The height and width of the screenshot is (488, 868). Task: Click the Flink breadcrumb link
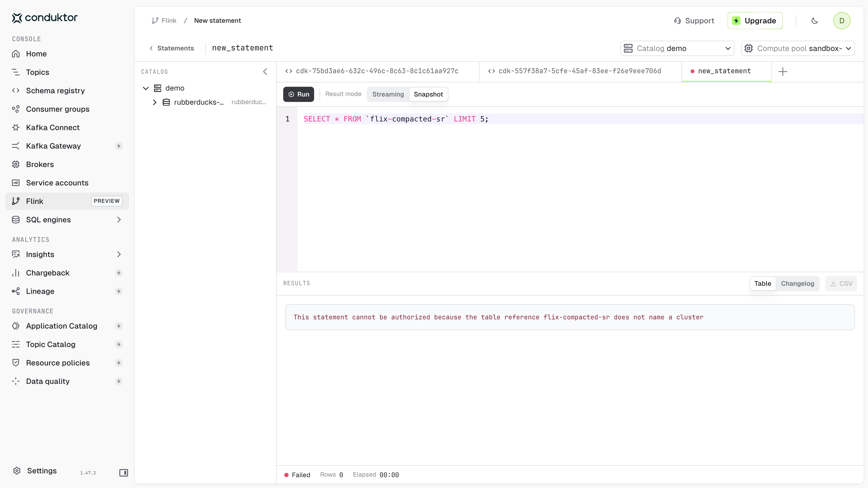point(164,21)
